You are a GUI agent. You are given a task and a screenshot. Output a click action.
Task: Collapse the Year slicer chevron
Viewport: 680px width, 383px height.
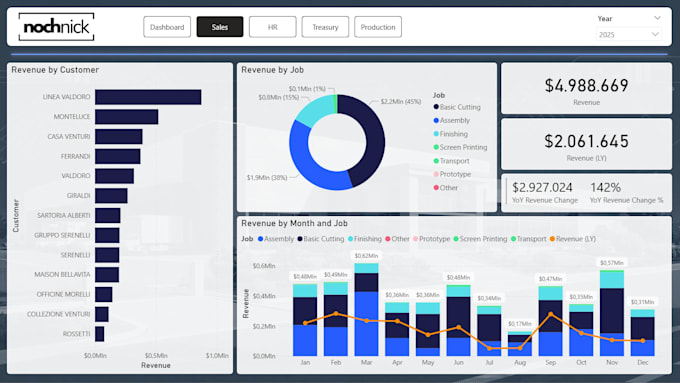click(x=657, y=18)
